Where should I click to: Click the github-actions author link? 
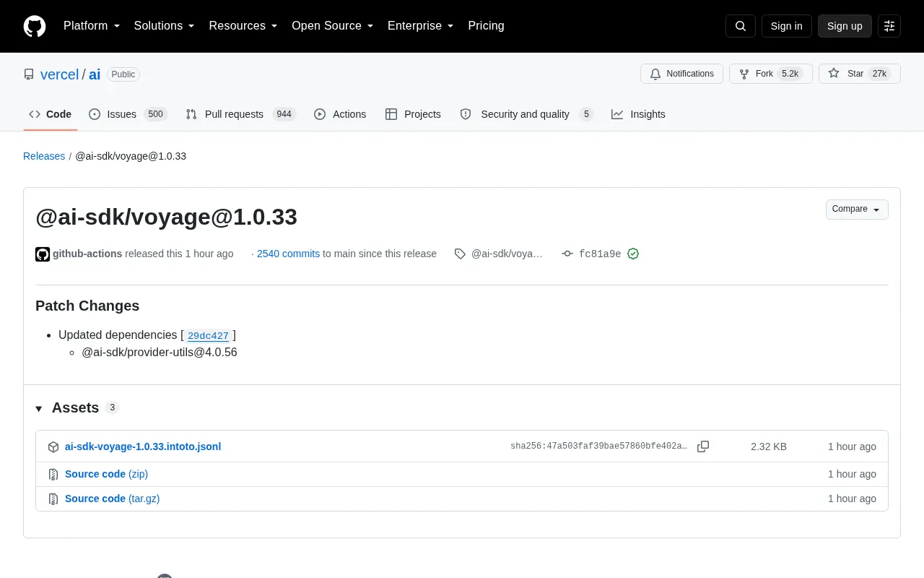87,254
